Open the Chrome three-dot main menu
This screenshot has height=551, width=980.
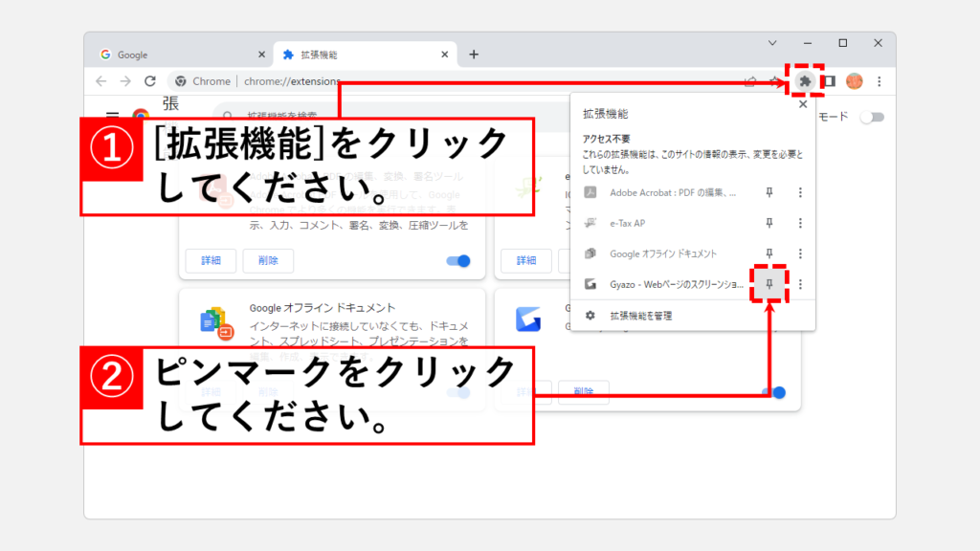pos(879,81)
